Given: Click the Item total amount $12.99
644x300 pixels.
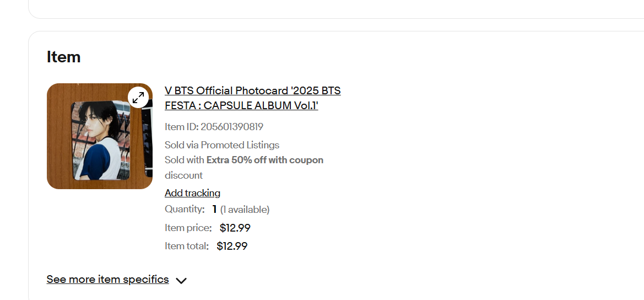Looking at the screenshot, I should pyautogui.click(x=232, y=246).
